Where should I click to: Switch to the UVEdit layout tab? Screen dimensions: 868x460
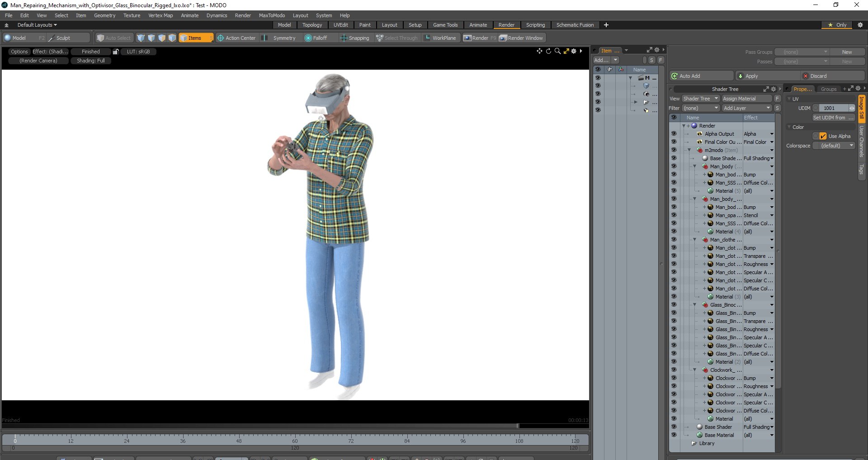coord(340,25)
